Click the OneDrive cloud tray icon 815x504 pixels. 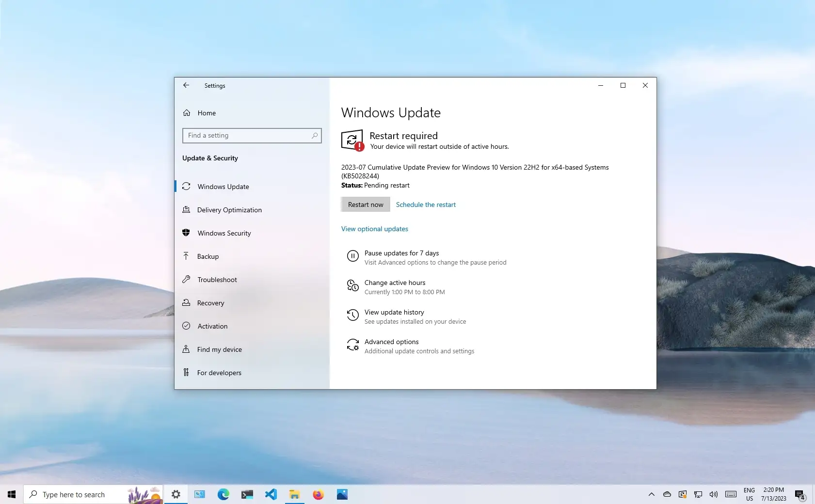(x=667, y=494)
